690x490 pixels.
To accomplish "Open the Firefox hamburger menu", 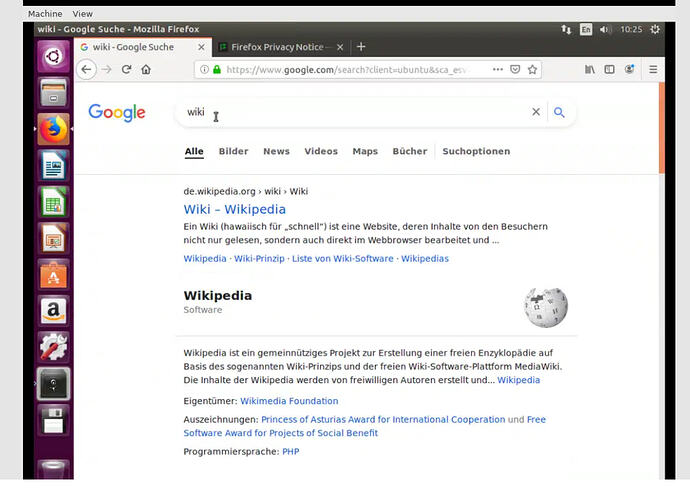I will coord(653,69).
